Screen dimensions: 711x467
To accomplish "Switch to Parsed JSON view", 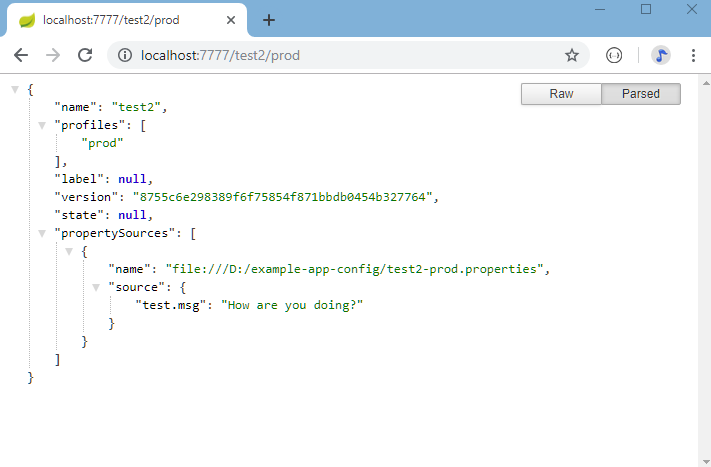I will (x=641, y=94).
